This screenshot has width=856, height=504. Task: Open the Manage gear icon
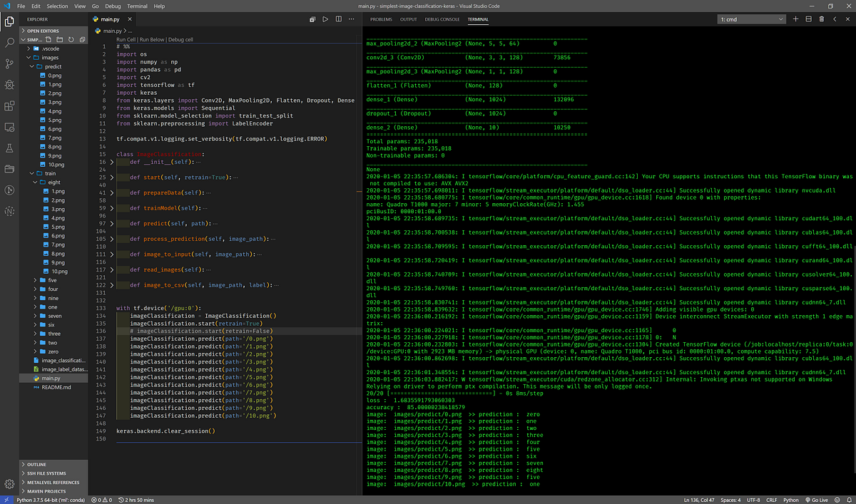[10, 483]
